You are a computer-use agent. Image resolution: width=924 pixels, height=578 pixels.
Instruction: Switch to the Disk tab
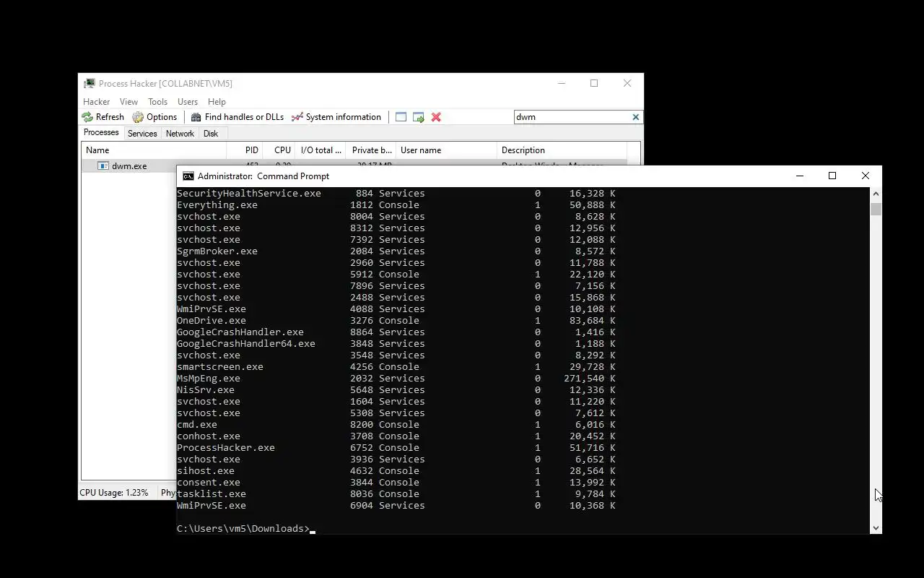pyautogui.click(x=211, y=134)
